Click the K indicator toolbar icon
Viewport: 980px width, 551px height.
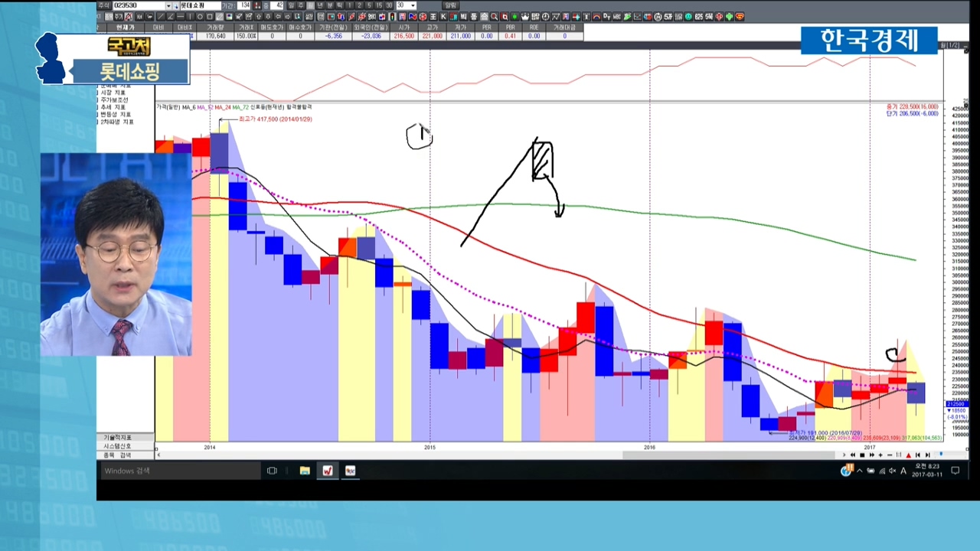[443, 17]
